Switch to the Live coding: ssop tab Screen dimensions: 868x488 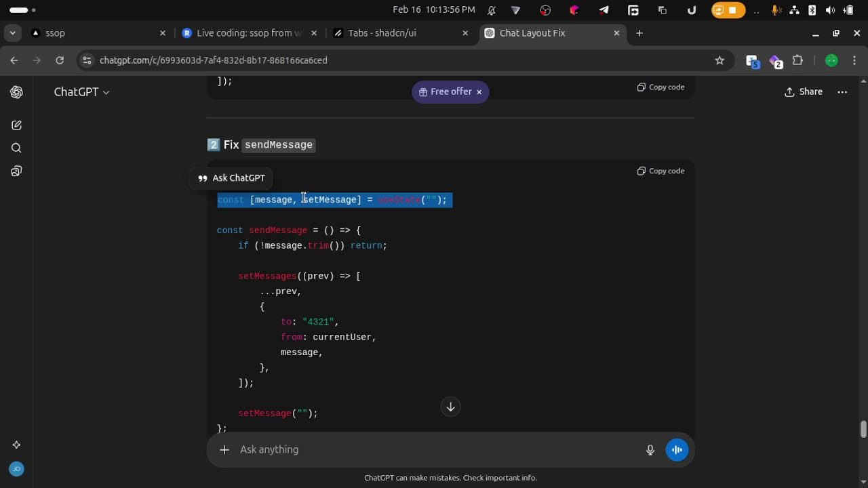click(249, 33)
